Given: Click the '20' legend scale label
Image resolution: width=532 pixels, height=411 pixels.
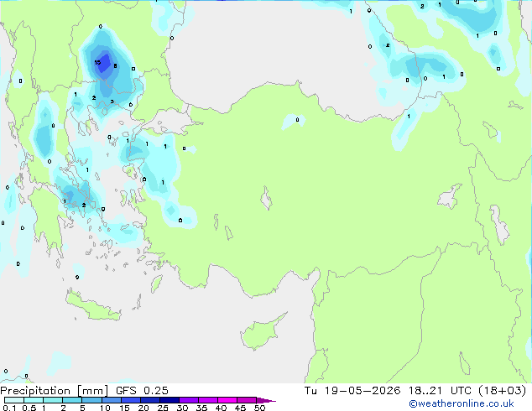Looking at the screenshot, I should click(143, 408).
